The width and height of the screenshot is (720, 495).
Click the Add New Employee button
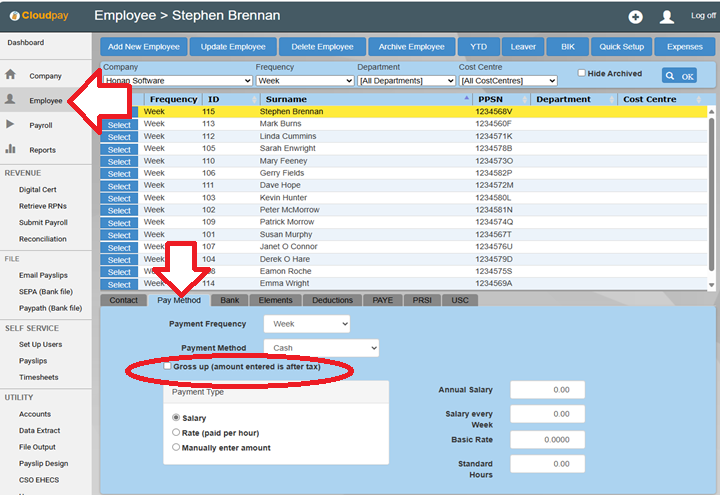(x=144, y=47)
